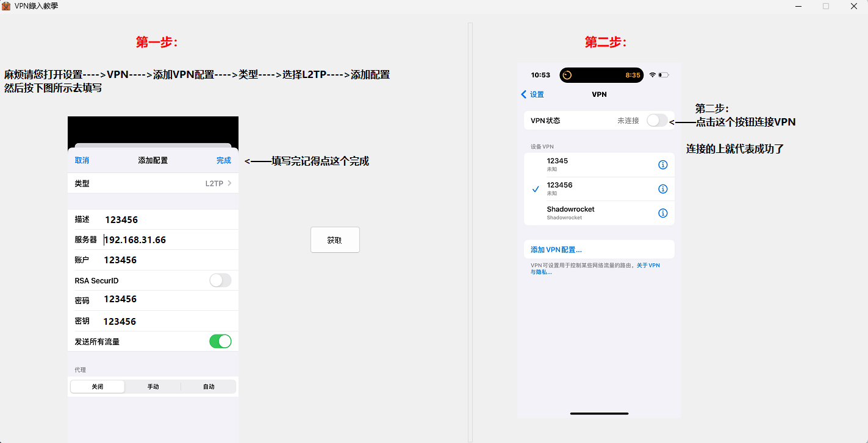Click the 8:35 timer countdown
The height and width of the screenshot is (443, 868).
pos(633,75)
